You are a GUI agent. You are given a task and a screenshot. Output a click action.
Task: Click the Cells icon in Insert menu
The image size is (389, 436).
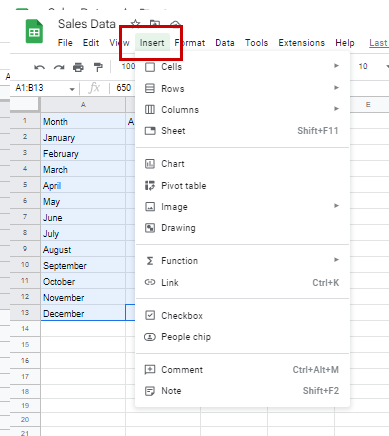pos(150,67)
